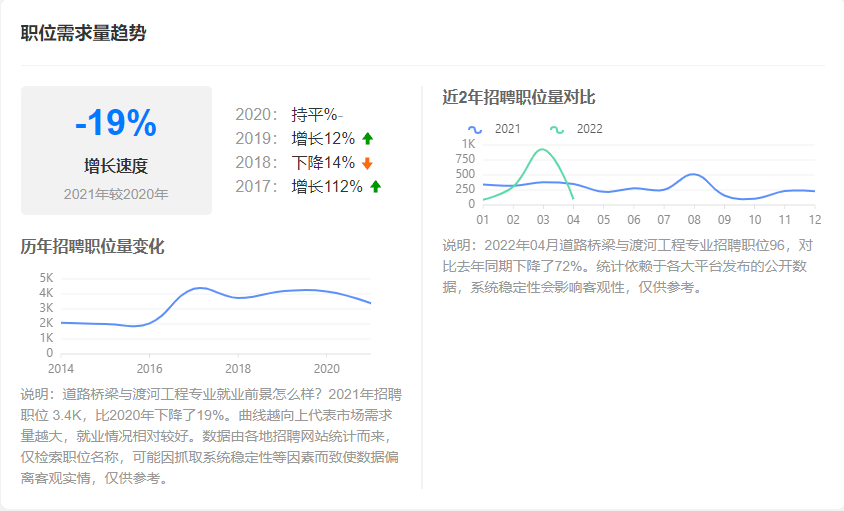Viewport: 844px width, 511px height.
Task: Click the 5K y-axis label on yearly chart
Action: pyautogui.click(x=46, y=278)
